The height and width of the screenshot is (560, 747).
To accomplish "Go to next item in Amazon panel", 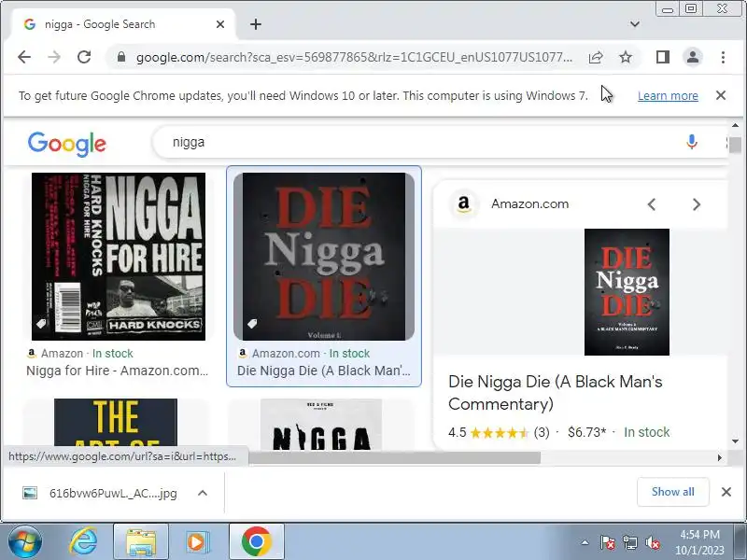I will (x=697, y=204).
